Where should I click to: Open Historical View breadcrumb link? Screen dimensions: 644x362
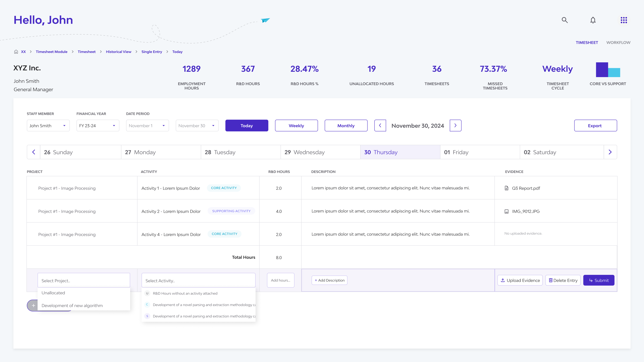(119, 52)
